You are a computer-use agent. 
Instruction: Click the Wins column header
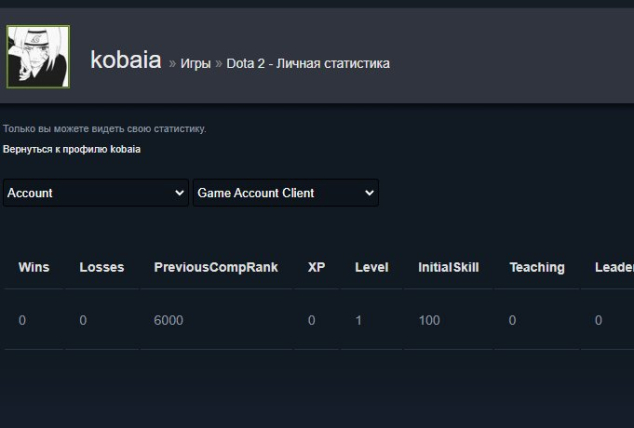click(33, 267)
